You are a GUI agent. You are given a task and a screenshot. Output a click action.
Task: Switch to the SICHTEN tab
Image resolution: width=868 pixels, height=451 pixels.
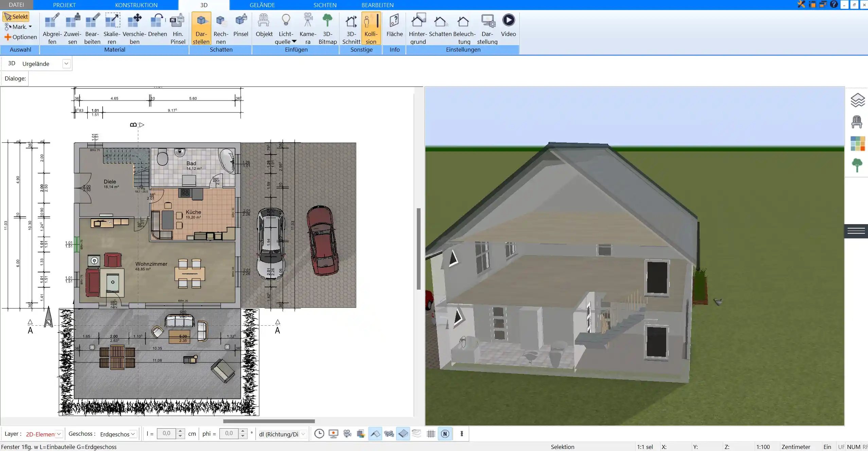[x=325, y=5]
